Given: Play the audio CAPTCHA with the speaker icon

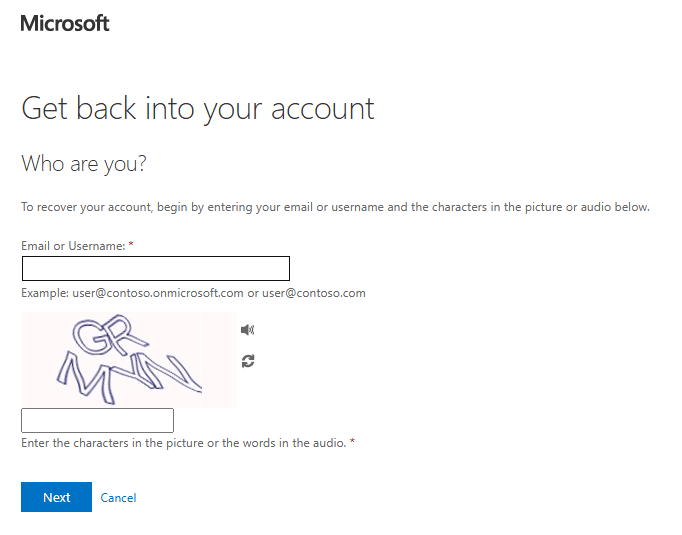Looking at the screenshot, I should coord(247,330).
